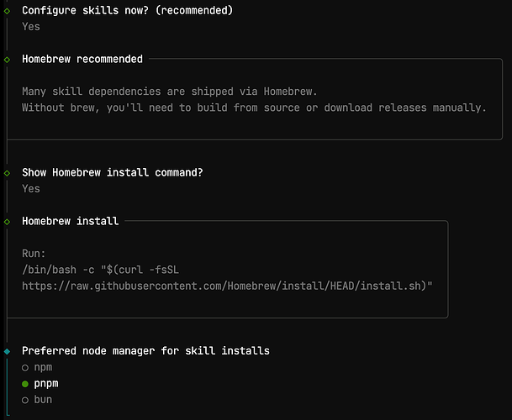Click the diamond marker beside "Homebrew install"
Image resolution: width=512 pixels, height=420 pixels.
[7, 222]
